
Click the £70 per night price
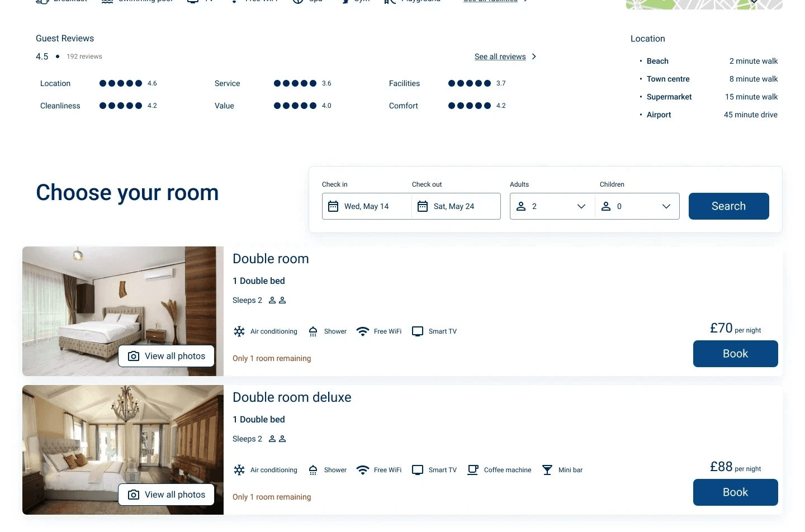(x=736, y=328)
